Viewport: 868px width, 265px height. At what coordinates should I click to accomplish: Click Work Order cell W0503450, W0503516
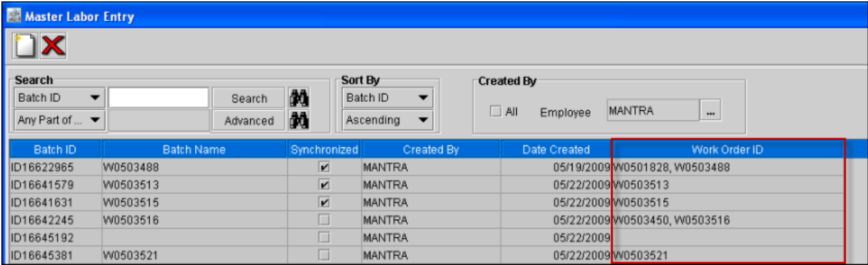pos(728,220)
